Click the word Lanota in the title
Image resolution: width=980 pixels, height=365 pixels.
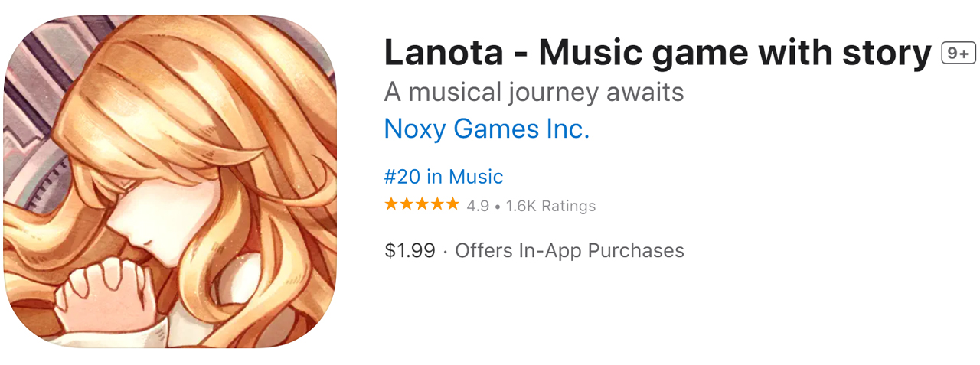[443, 52]
